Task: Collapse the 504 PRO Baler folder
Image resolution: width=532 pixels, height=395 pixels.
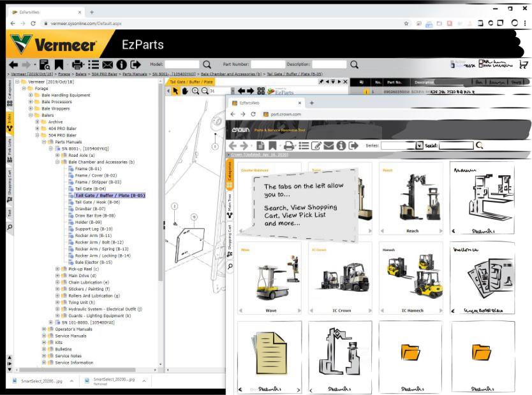Action: [38, 135]
